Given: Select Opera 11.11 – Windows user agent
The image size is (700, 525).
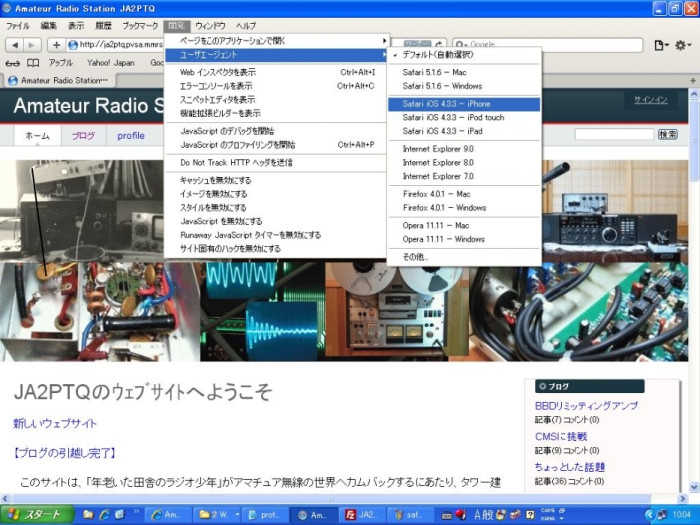Looking at the screenshot, I should click(x=464, y=239).
